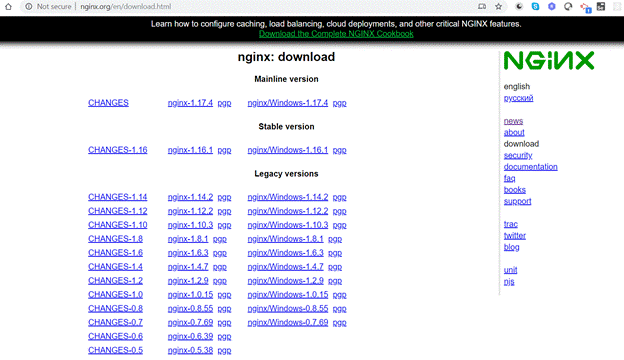Open pgp signature for nginx/Windows-1.17.4

point(339,103)
